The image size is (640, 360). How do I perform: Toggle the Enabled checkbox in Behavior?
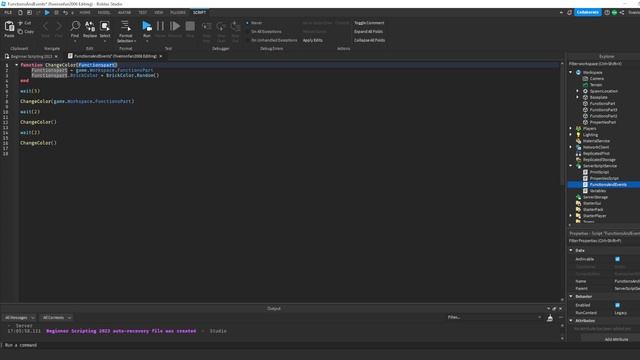click(x=618, y=305)
